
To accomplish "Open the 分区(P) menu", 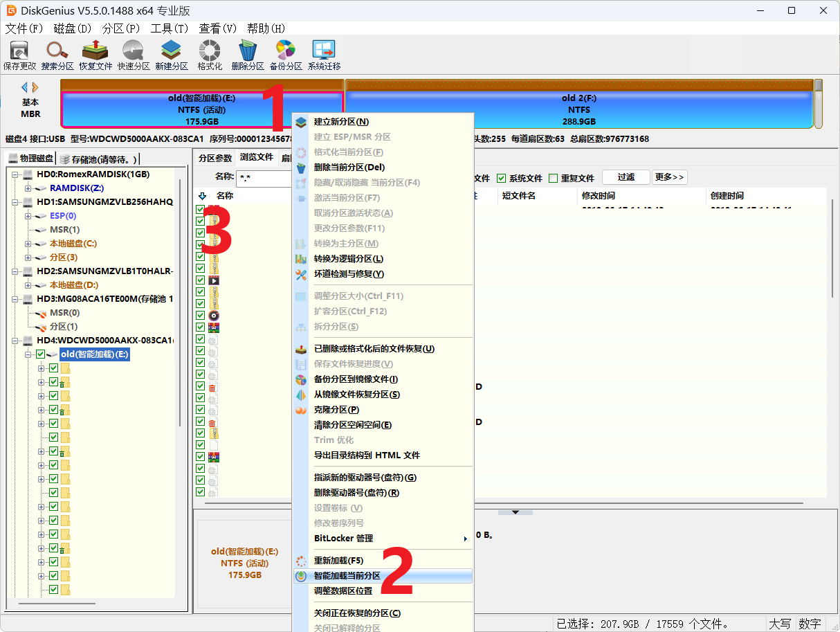I will click(121, 28).
